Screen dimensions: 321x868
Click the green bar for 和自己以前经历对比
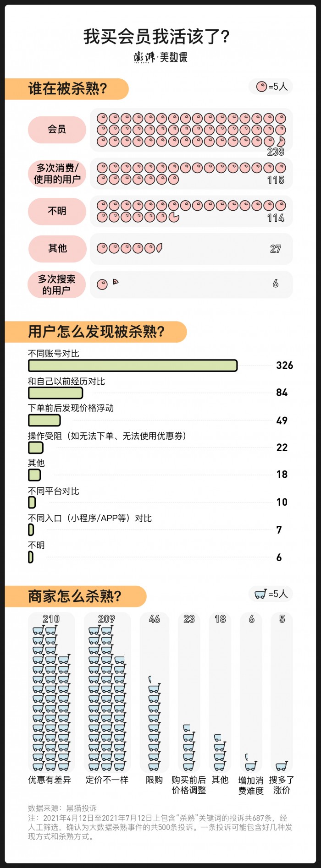(55, 393)
